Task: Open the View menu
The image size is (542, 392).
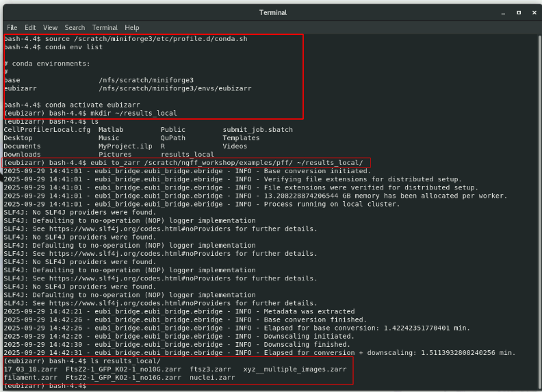Action: (50, 27)
